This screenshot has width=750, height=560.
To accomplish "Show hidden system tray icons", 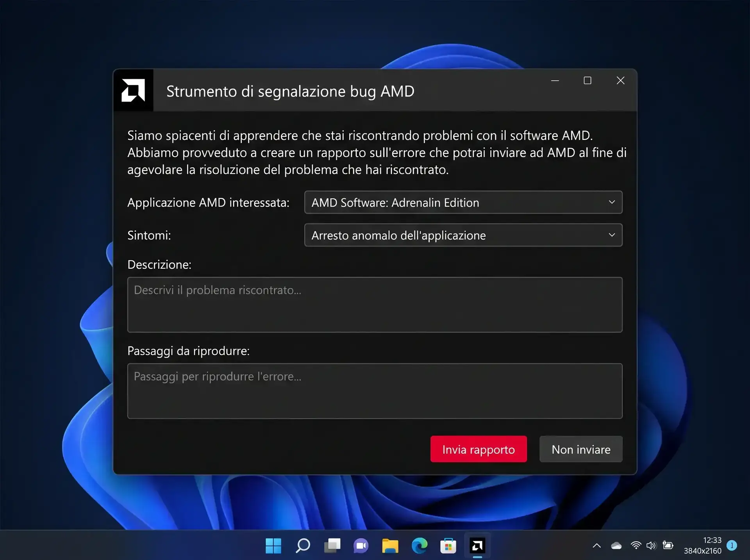I will (597, 546).
